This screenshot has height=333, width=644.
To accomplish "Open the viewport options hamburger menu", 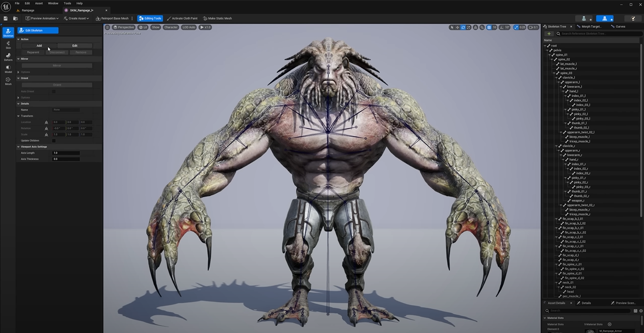I will (x=107, y=27).
